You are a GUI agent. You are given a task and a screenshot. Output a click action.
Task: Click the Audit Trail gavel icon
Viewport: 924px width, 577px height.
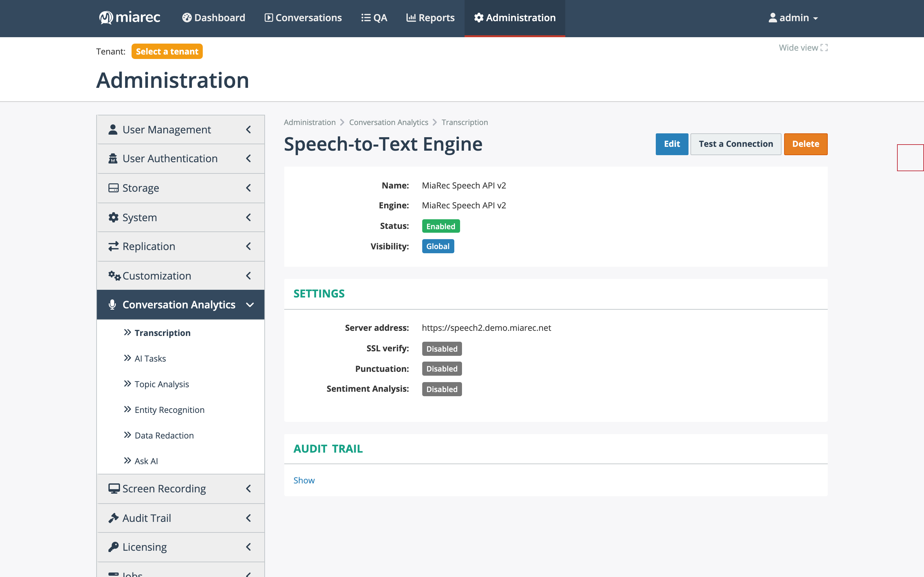pyautogui.click(x=113, y=518)
